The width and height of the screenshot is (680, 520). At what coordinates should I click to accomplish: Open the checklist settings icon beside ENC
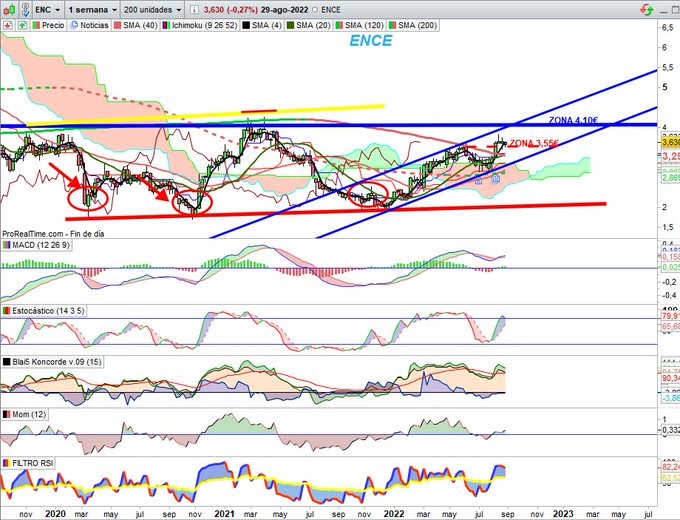point(26,9)
